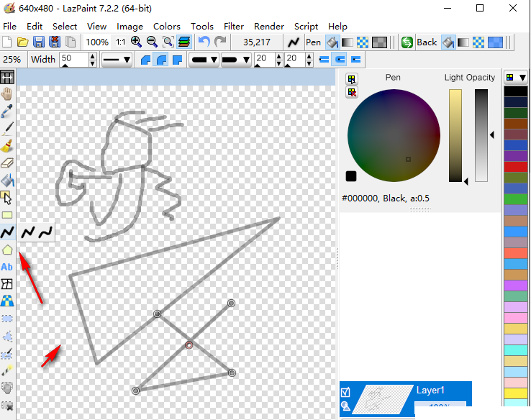Select the Hand pan tool
Screen dimensions: 531x420
point(7,93)
